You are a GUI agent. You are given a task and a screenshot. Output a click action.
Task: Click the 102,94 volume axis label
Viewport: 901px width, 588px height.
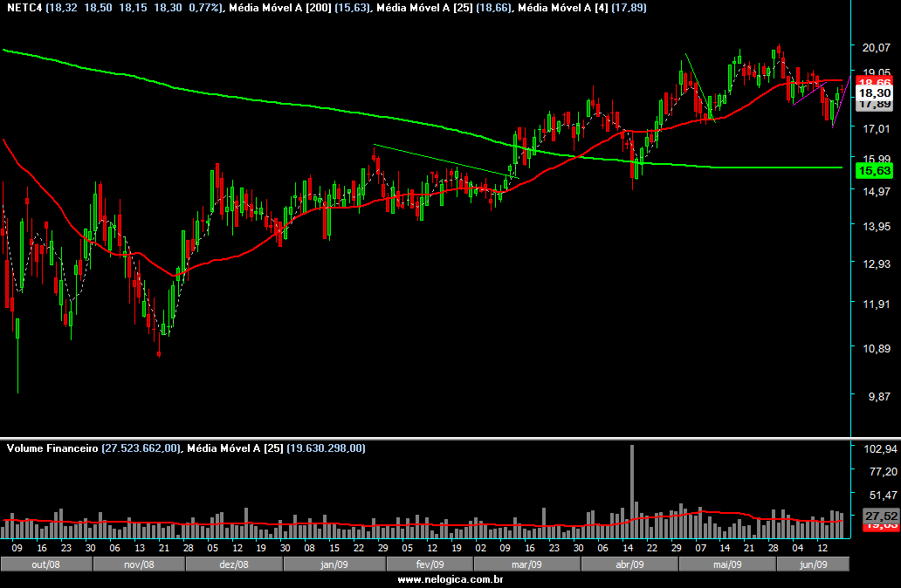point(880,449)
